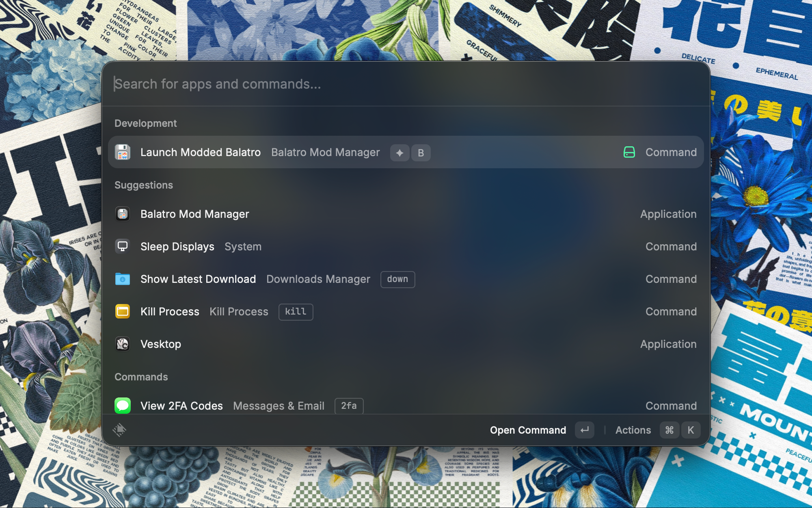Click the Return key icon
This screenshot has height=508, width=812.
pos(585,430)
